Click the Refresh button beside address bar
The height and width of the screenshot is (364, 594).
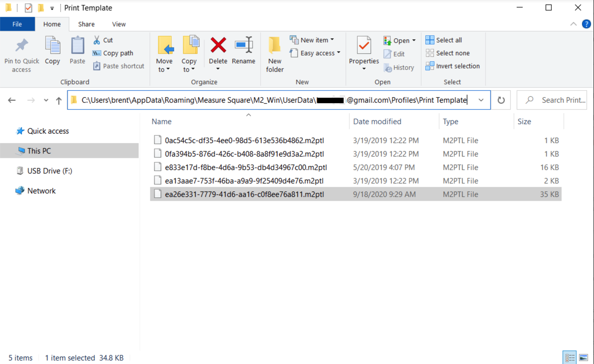(x=501, y=100)
